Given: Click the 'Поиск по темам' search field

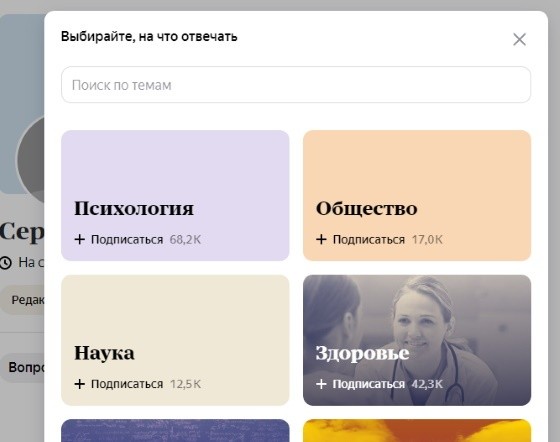Looking at the screenshot, I should point(296,85).
